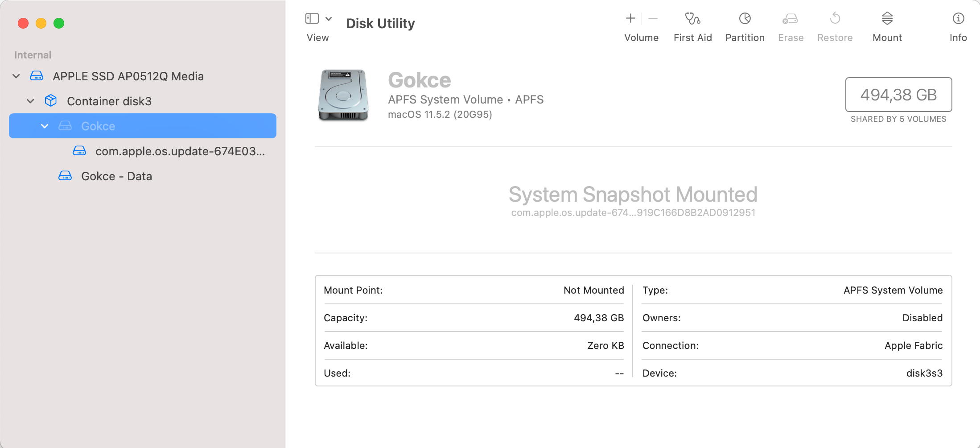Collapse the Gokce volume disclosure triangle

click(45, 126)
